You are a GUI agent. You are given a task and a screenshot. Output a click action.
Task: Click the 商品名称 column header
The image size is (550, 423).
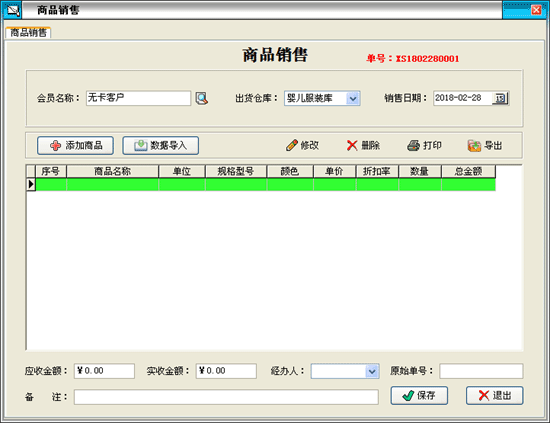coord(113,171)
